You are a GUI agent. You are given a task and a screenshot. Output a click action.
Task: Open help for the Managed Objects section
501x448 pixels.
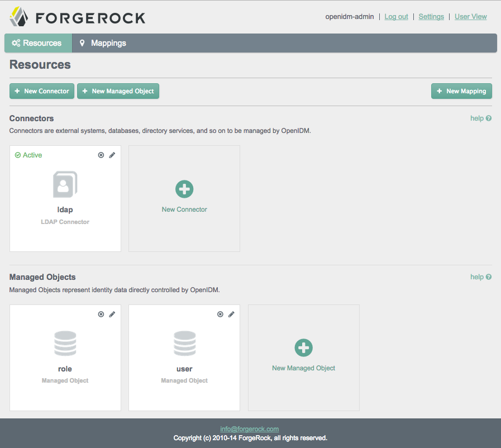pos(481,277)
